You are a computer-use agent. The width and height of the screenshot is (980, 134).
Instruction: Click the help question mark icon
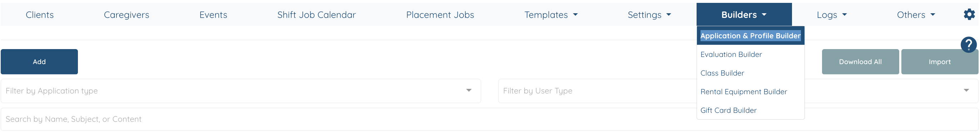coord(969,45)
